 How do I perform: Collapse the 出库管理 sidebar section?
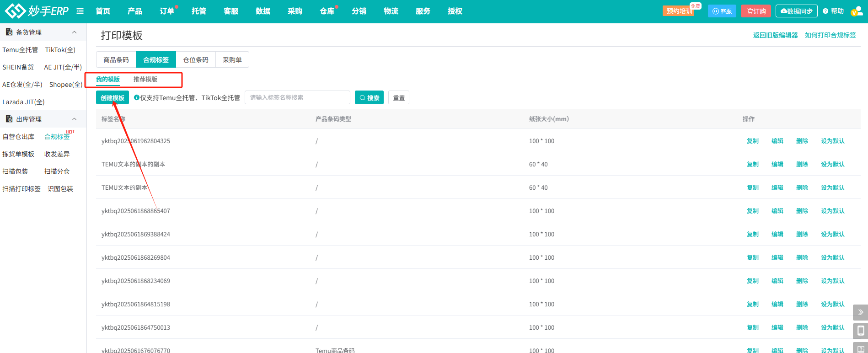pos(75,119)
